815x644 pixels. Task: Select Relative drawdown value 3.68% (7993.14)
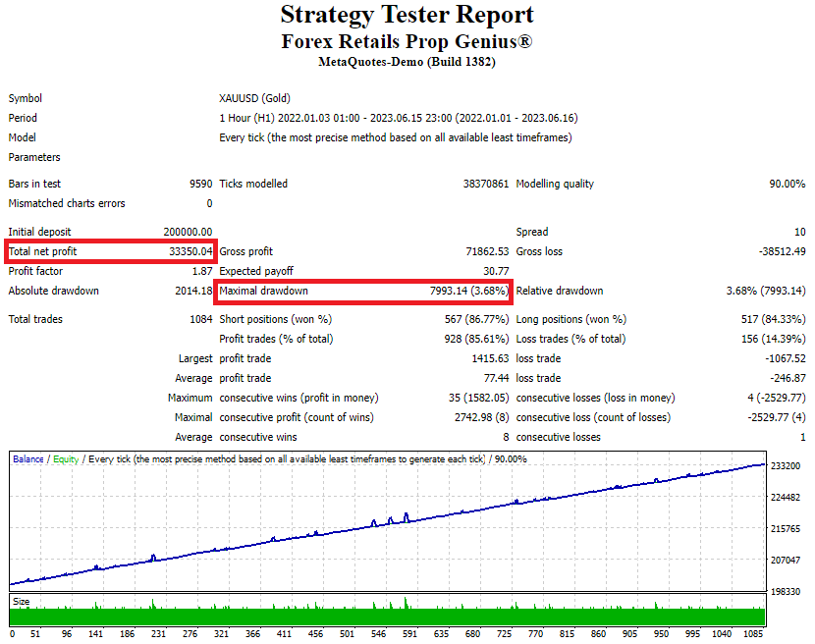[x=766, y=291]
